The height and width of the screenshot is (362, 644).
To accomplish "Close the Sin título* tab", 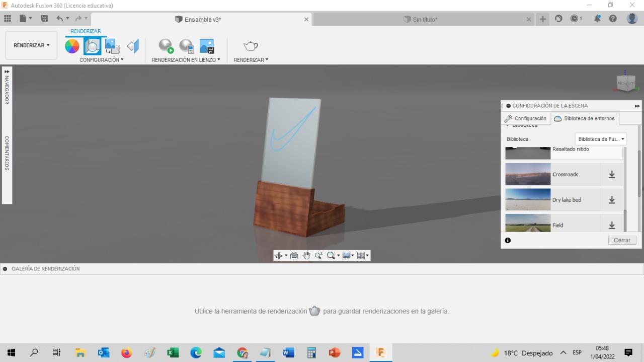I will click(529, 19).
